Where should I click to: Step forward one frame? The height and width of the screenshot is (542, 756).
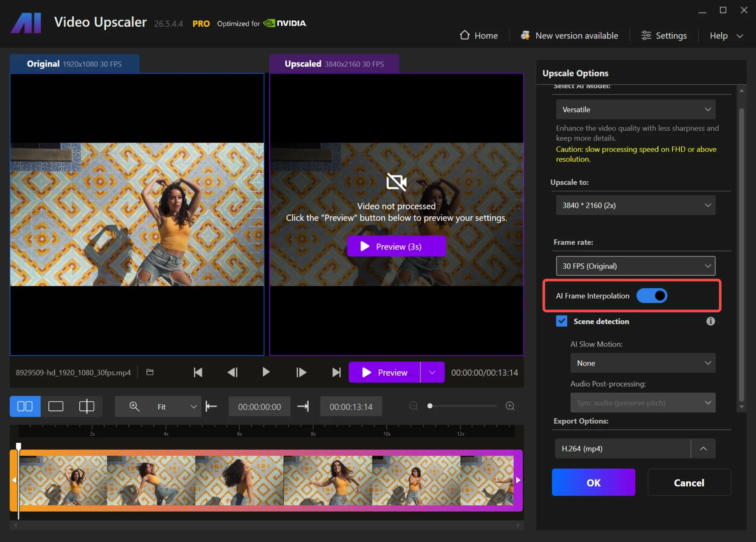point(300,372)
